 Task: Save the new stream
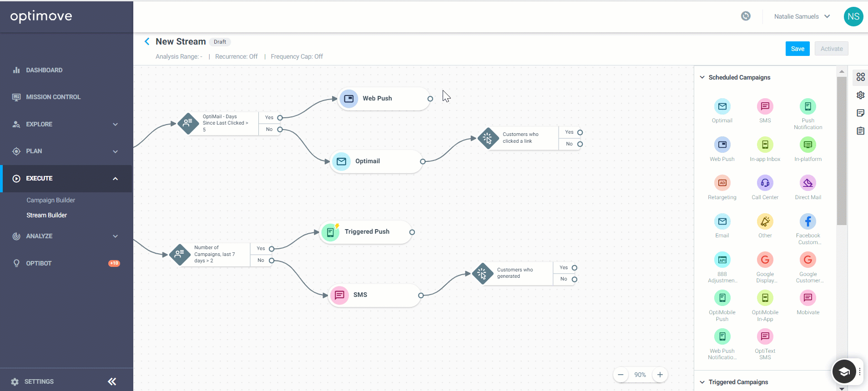pyautogui.click(x=797, y=49)
